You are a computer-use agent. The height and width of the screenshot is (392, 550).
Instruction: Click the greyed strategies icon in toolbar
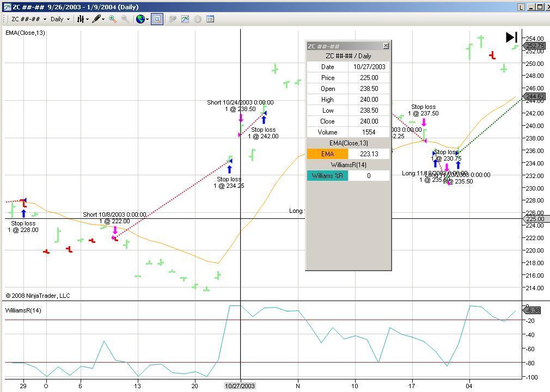click(172, 19)
